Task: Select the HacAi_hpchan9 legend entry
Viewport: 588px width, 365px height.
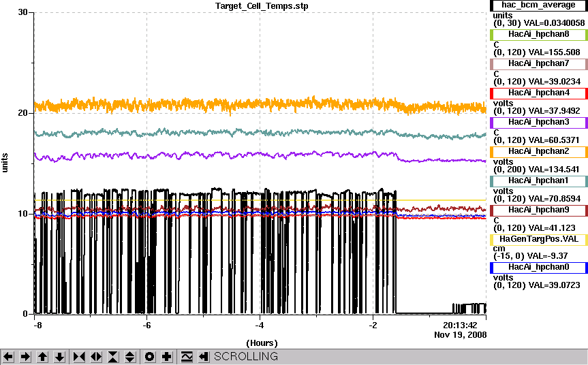Action: [x=538, y=210]
